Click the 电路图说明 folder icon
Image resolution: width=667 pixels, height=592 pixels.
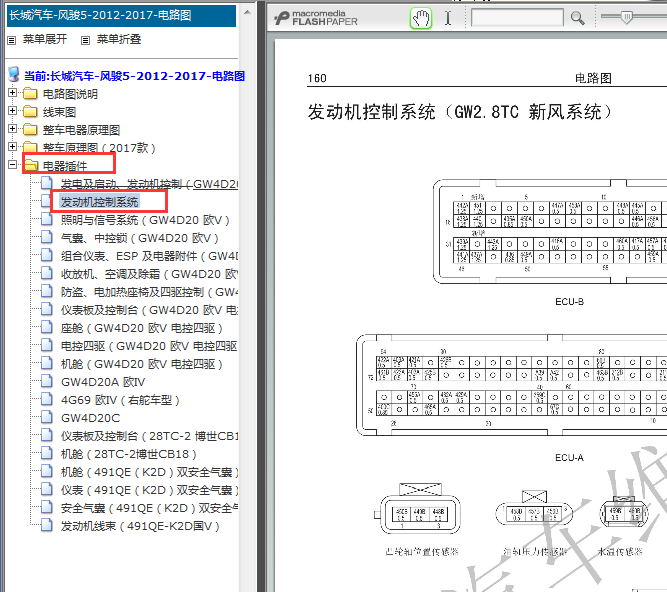(x=30, y=93)
